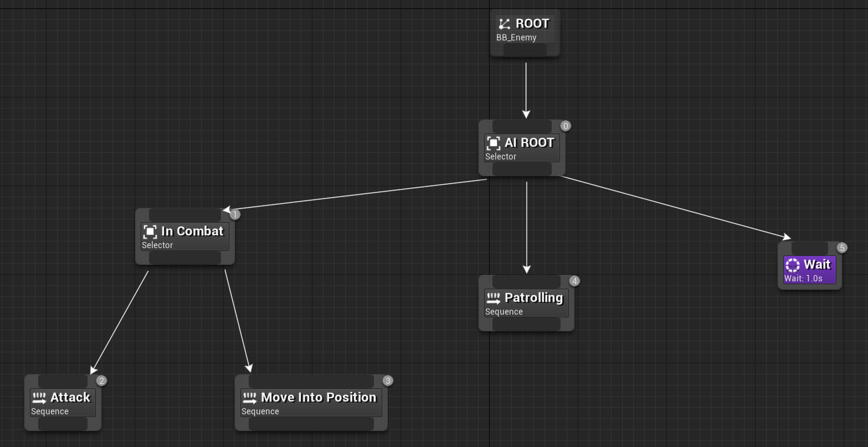
Task: Select the graph icon on the ROOT node
Action: point(504,23)
